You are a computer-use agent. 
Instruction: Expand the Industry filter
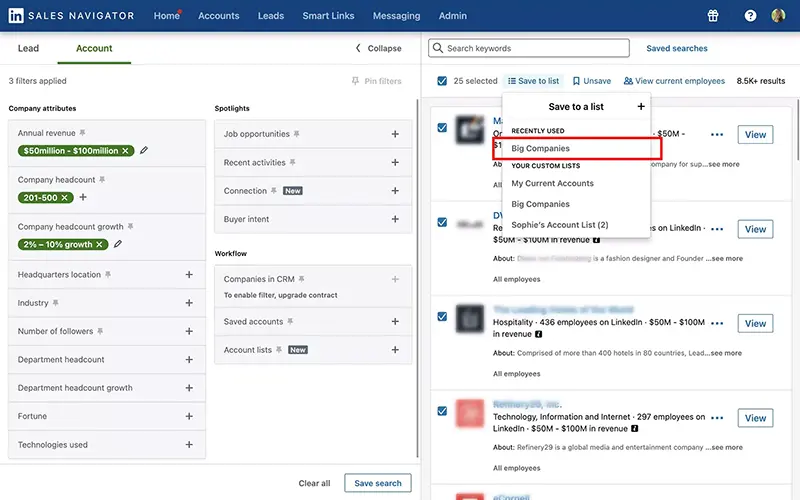pos(189,303)
